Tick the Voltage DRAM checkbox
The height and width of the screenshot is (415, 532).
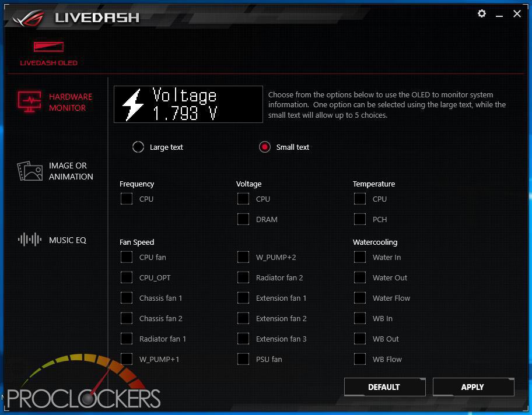[x=243, y=219]
